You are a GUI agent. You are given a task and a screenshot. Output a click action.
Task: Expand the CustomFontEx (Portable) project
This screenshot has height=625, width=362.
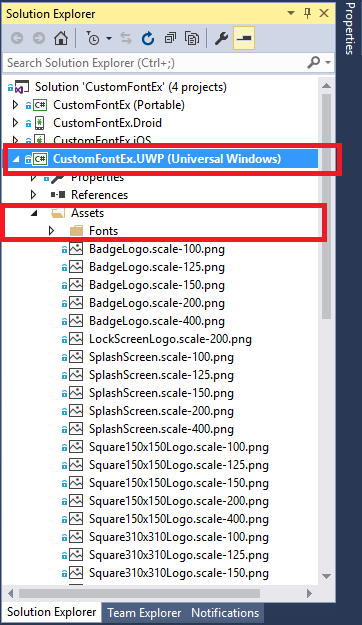pos(16,105)
